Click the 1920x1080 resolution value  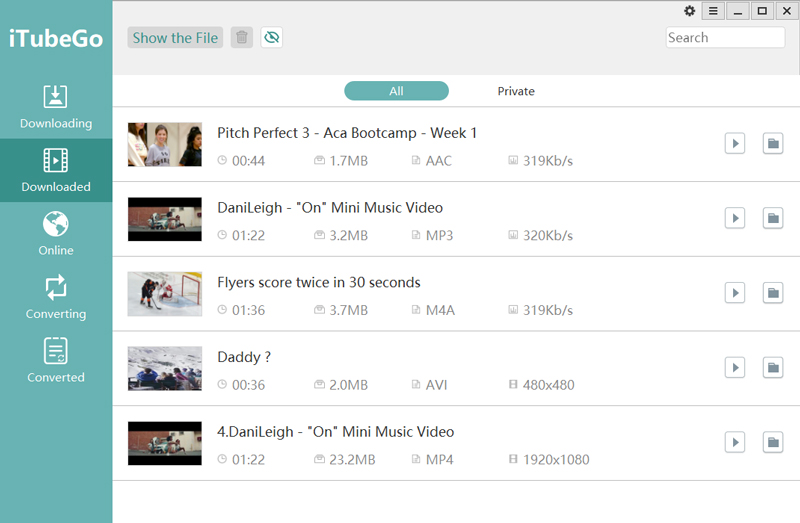coord(556,460)
